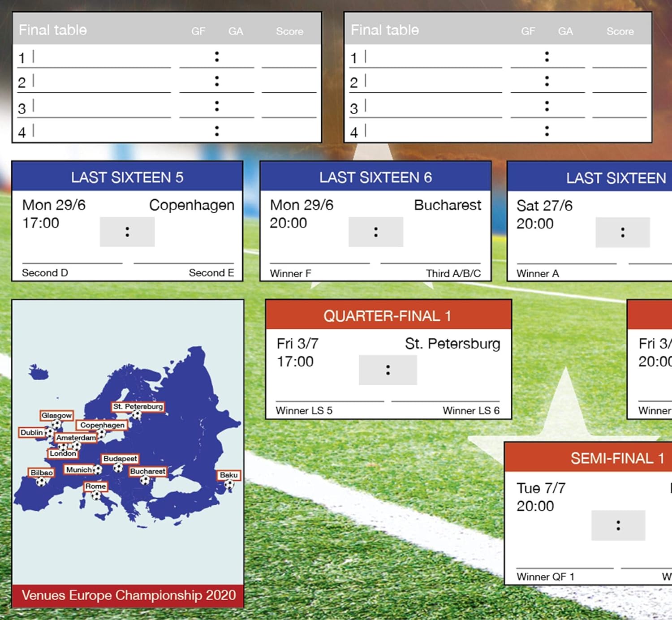Click the Bilbao soccer ball marker
The image size is (672, 620).
(41, 482)
